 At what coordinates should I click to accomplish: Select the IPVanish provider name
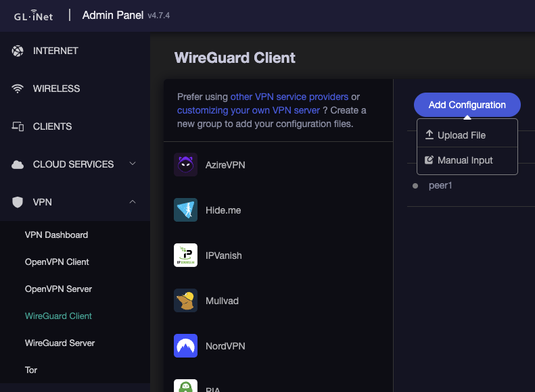click(223, 255)
